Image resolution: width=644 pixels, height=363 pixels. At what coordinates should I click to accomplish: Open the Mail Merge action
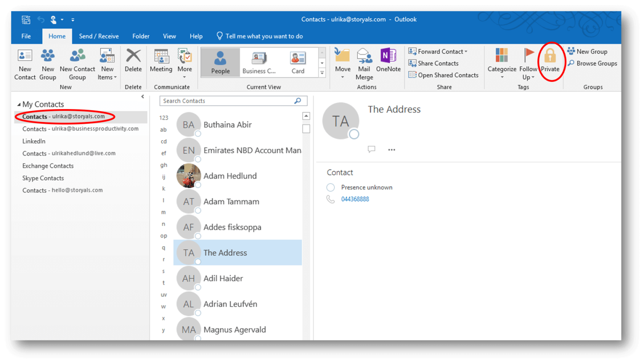click(364, 64)
